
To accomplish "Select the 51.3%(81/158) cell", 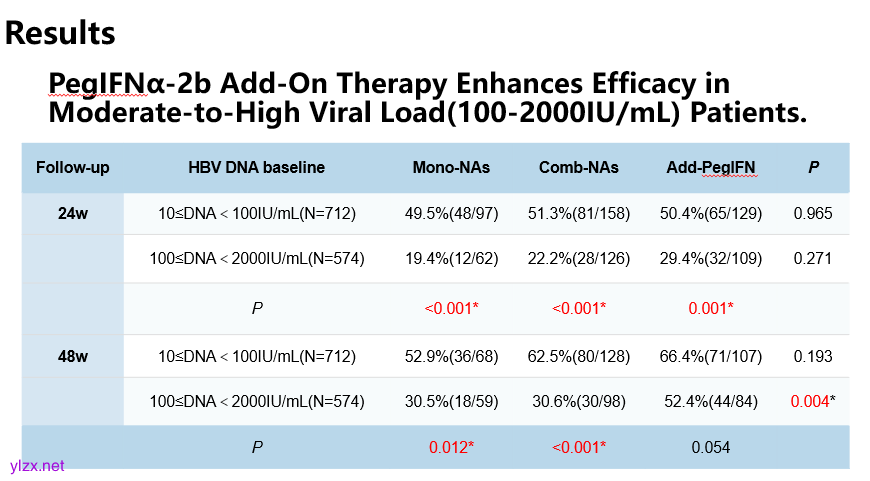I will [578, 214].
